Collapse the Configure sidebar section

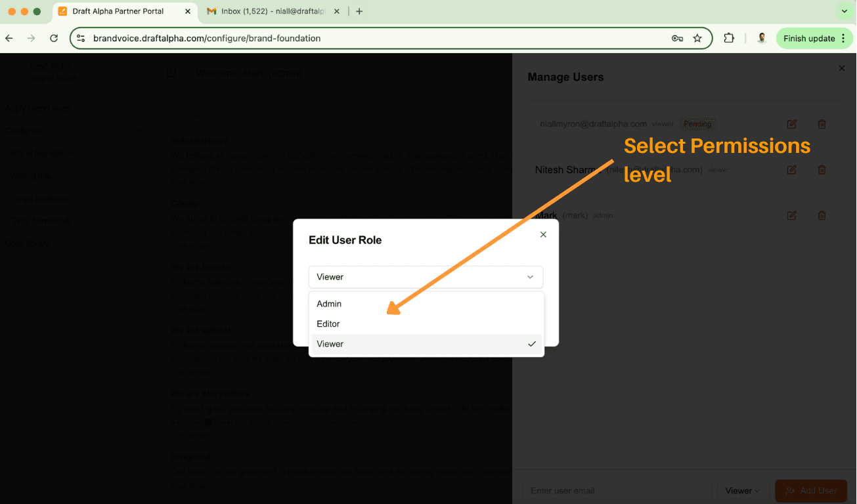(139, 131)
